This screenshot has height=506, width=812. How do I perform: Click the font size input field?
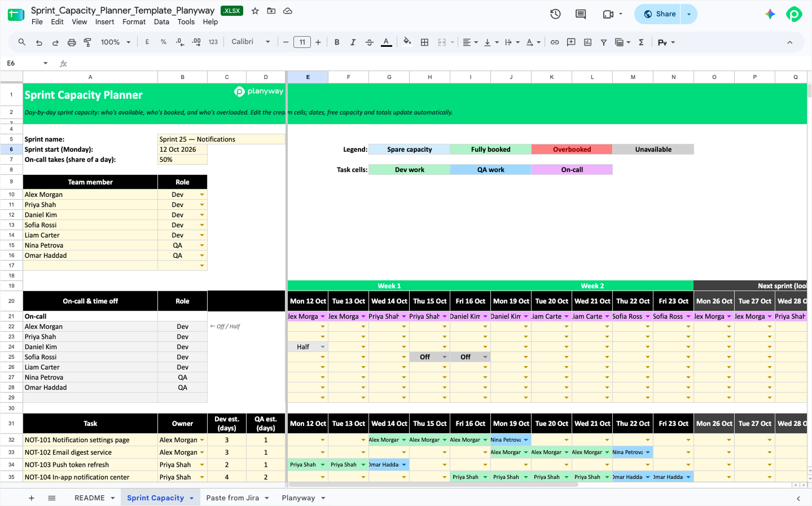pyautogui.click(x=302, y=42)
